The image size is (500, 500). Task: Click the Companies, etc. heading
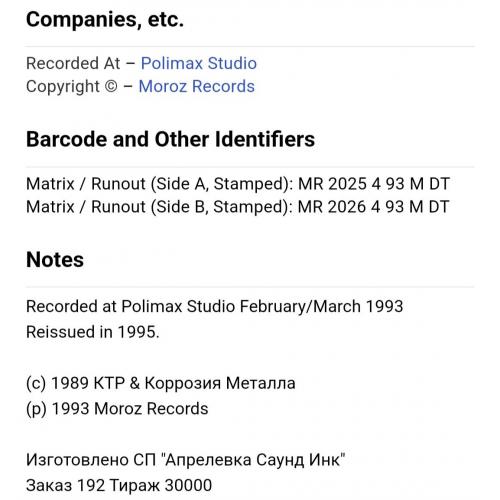tap(105, 20)
